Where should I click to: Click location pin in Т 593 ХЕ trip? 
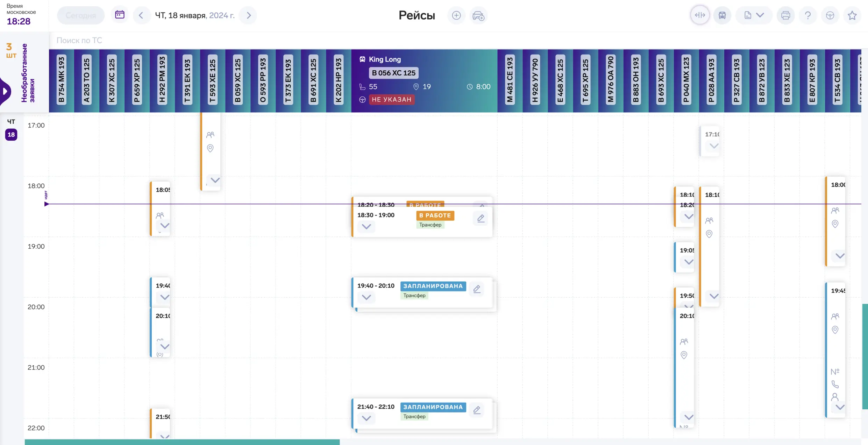(x=210, y=148)
